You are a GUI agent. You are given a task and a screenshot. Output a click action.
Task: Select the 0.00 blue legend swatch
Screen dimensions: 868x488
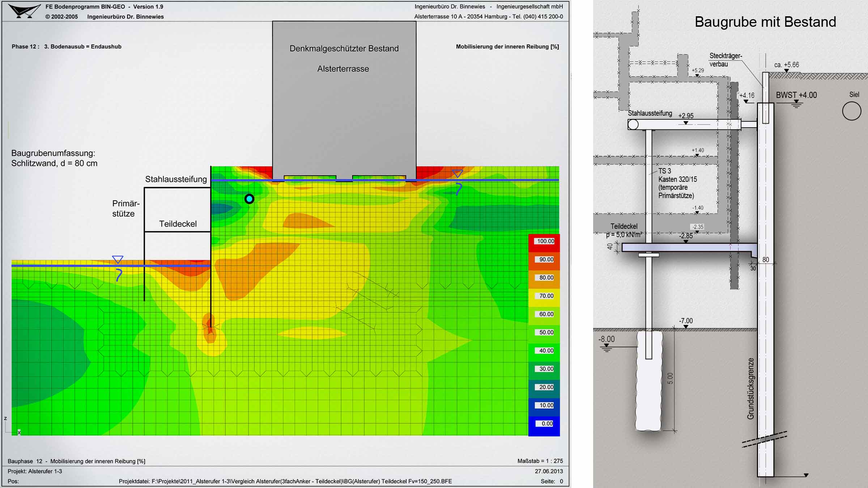coord(544,425)
